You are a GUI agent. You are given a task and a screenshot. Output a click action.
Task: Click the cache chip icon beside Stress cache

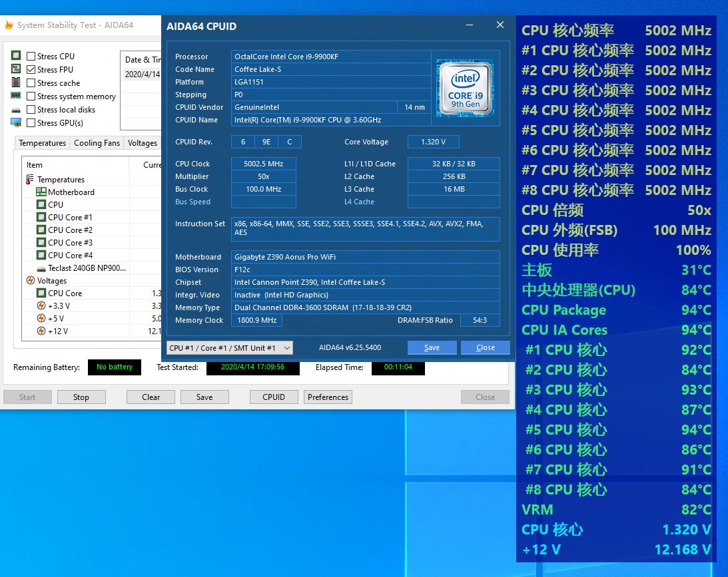(16, 83)
